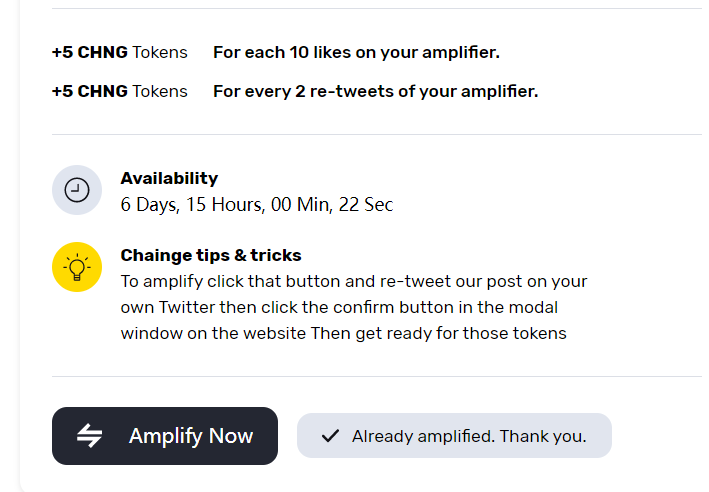Click "For every 2 re-tweets of your amplifier" text
709x492 pixels.
[375, 91]
